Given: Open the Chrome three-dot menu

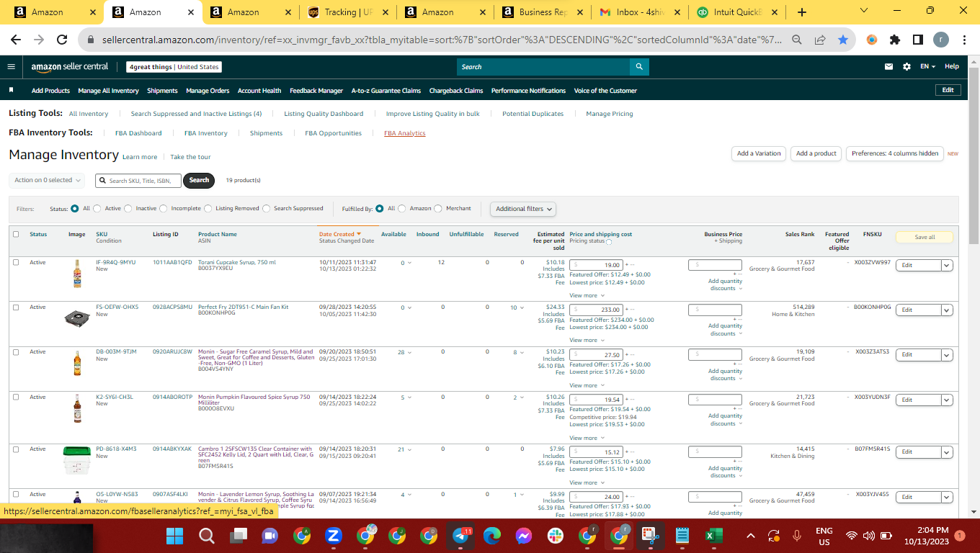Looking at the screenshot, I should point(964,40).
